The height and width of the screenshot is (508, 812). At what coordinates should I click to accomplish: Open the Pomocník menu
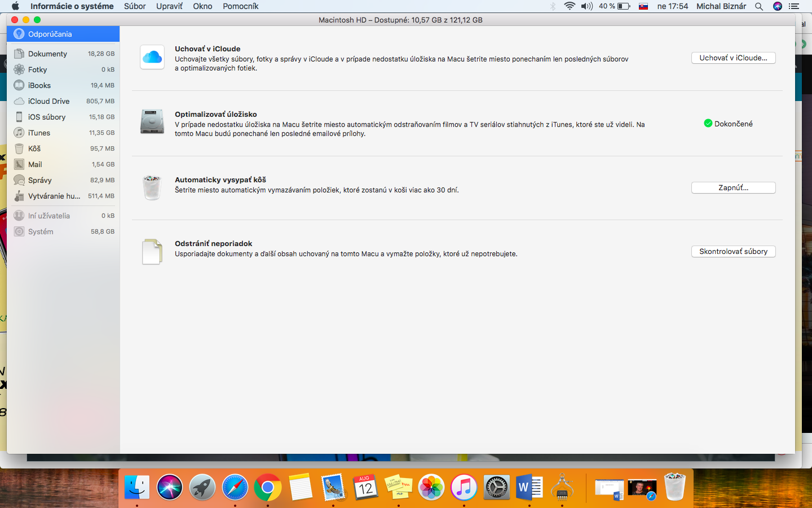point(241,6)
